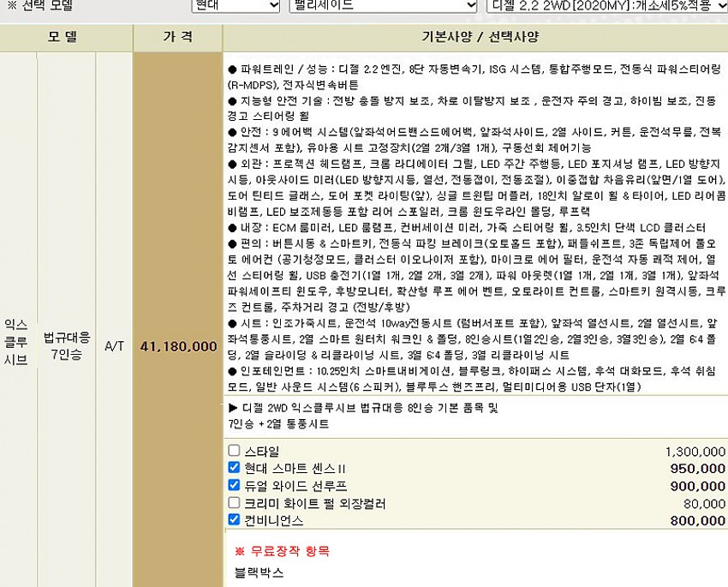
Task: Tick the 크리미 화이트 펄 외장컬러 checkbox
Action: (234, 503)
